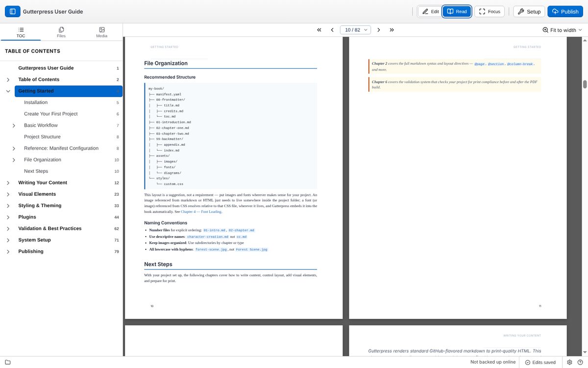Expand Writing Your Content section
This screenshot has width=588, height=368.
(8, 183)
